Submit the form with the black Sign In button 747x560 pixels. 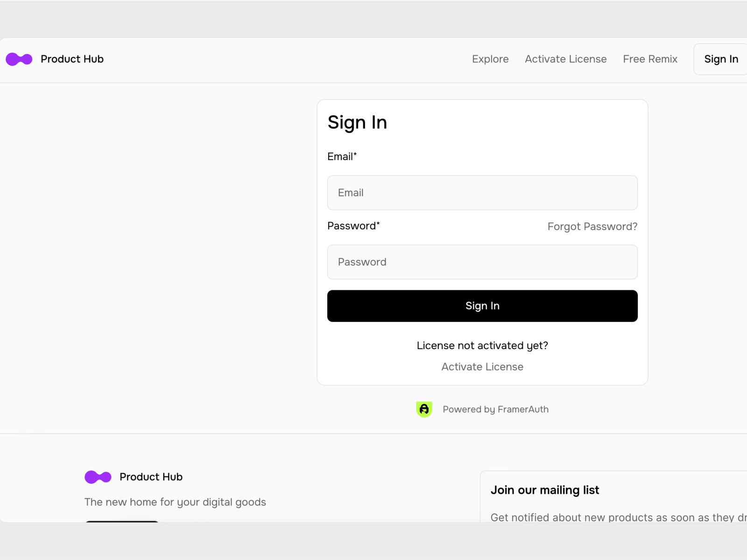click(x=482, y=306)
